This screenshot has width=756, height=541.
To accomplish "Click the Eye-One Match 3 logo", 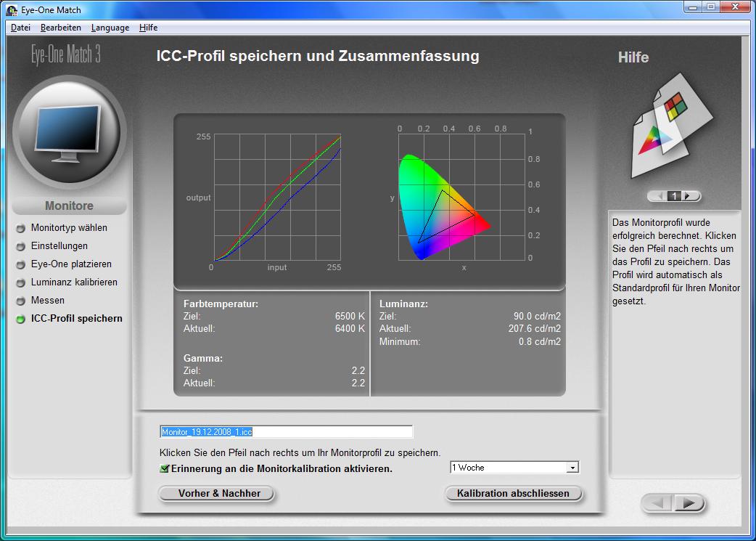I will pyautogui.click(x=66, y=54).
